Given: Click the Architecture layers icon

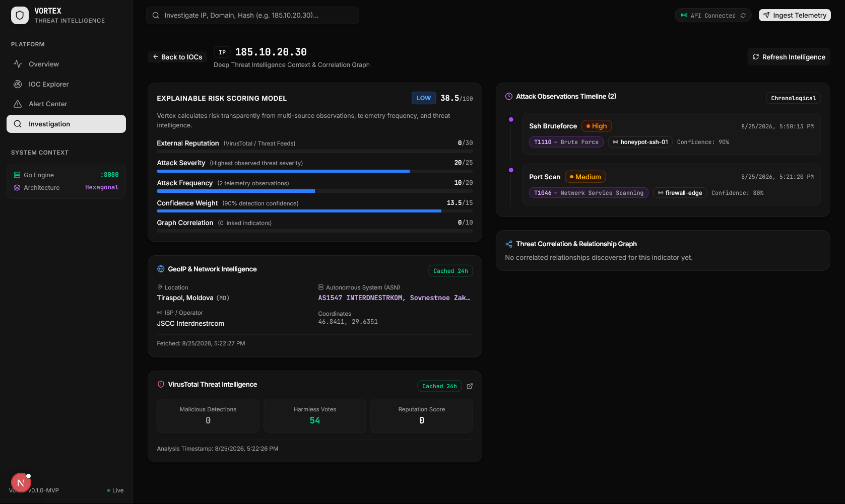Looking at the screenshot, I should pos(17,187).
